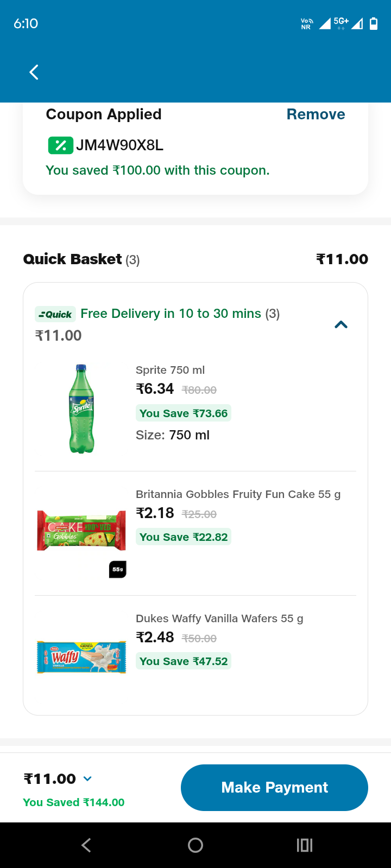Tap the Quick Basket heading

coord(72,259)
